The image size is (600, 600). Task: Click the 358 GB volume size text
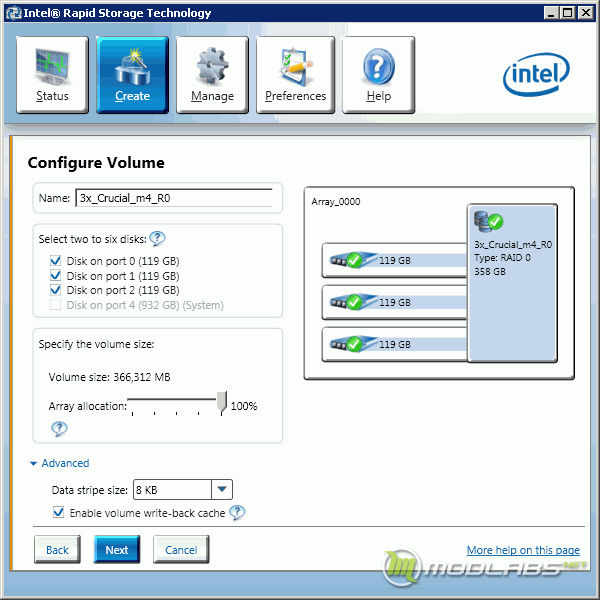(x=490, y=272)
